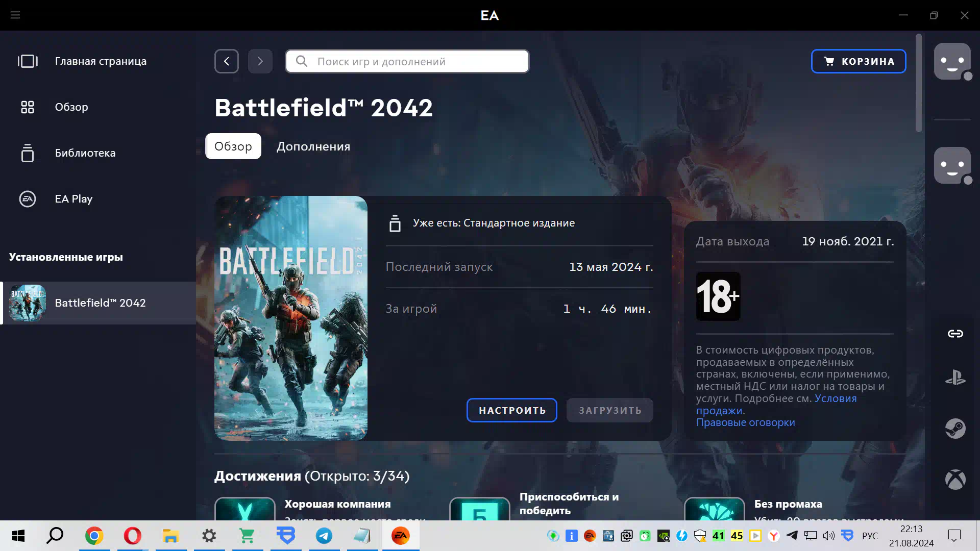Image resolution: width=980 pixels, height=551 pixels.
Task: Click the magnifier icon in the search box
Action: (x=302, y=61)
